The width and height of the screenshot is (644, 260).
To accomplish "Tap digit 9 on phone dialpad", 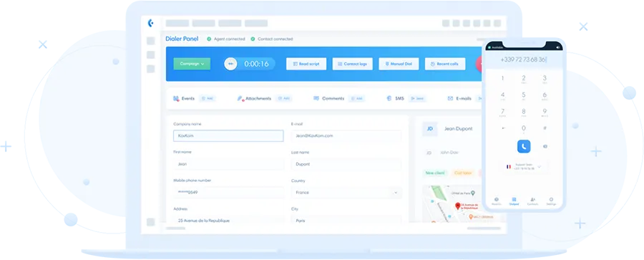I will point(545,112).
